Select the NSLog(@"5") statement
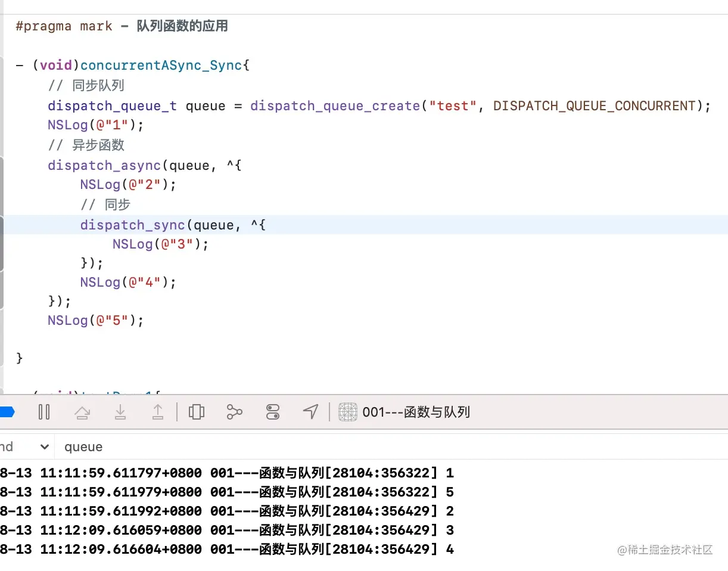Image resolution: width=728 pixels, height=571 pixels. pyautogui.click(x=94, y=320)
